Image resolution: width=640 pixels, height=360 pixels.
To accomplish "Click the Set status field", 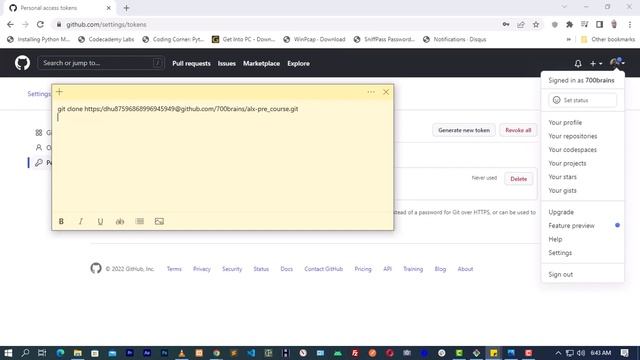I will click(x=582, y=100).
